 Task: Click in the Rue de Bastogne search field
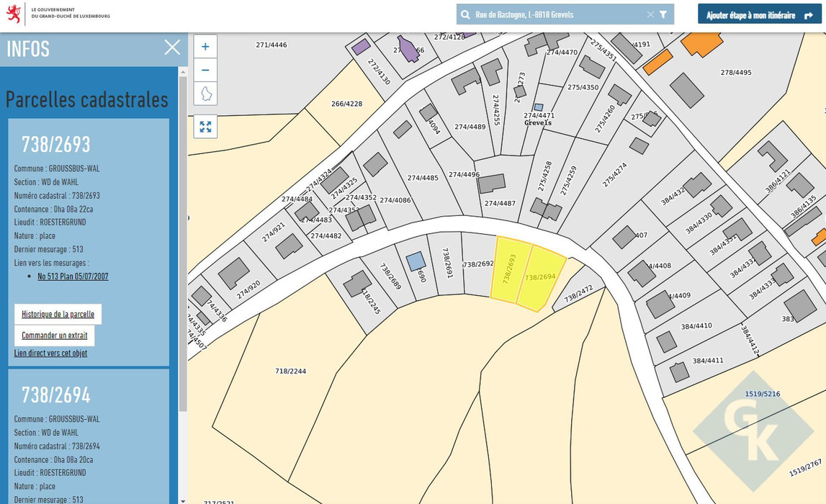pos(555,14)
